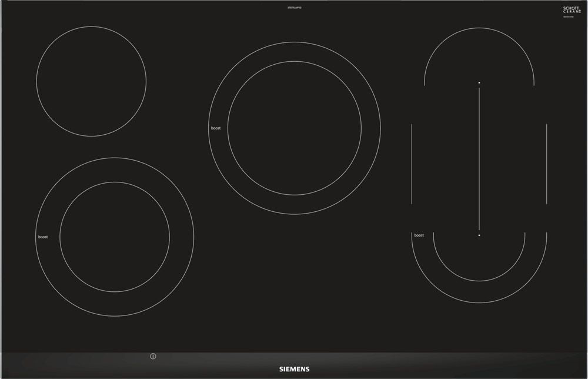Select the boost label on right roaster zone
The image size is (588, 379).
(419, 235)
